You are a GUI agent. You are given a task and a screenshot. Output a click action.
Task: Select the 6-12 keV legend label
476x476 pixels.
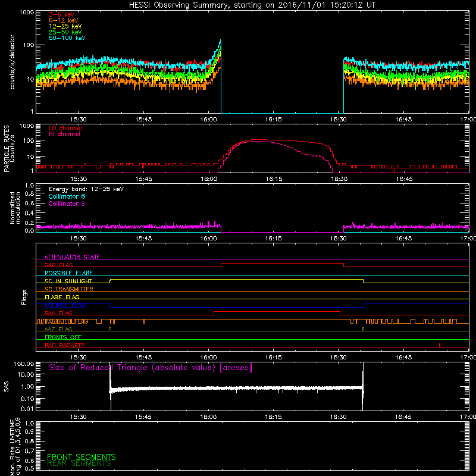click(63, 20)
